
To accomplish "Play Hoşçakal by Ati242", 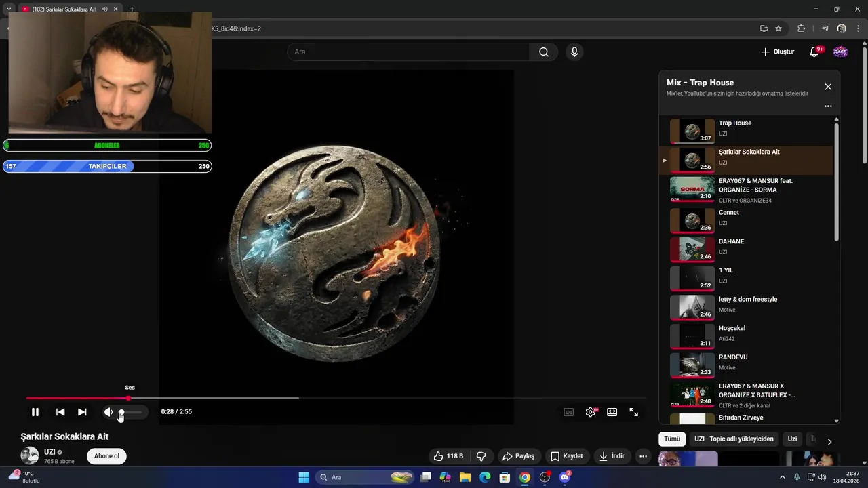I will (746, 335).
